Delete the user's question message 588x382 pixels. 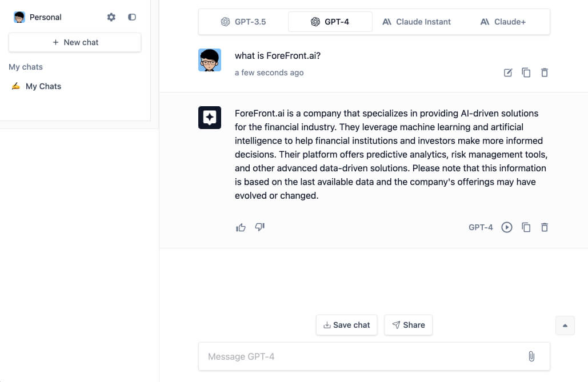[545, 73]
